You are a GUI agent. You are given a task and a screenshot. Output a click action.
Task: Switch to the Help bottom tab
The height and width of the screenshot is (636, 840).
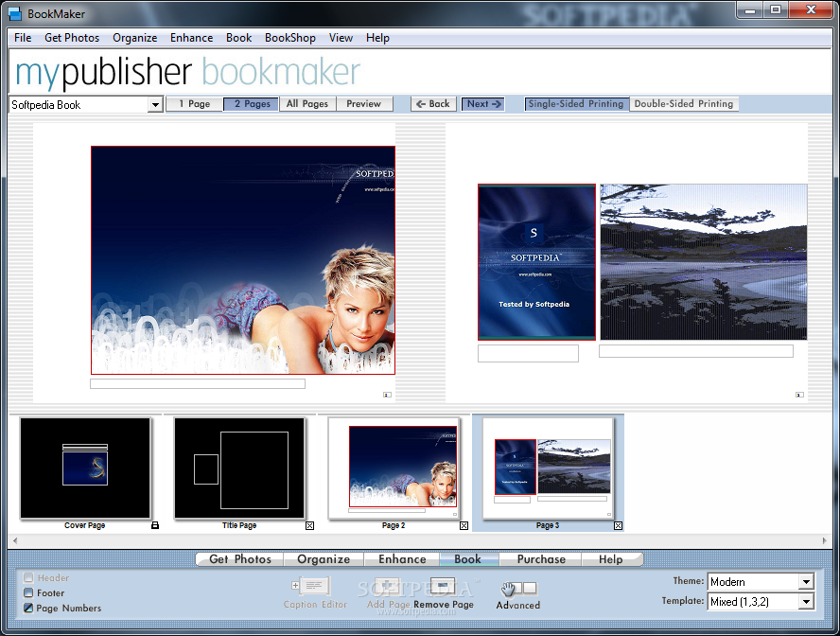(x=611, y=558)
